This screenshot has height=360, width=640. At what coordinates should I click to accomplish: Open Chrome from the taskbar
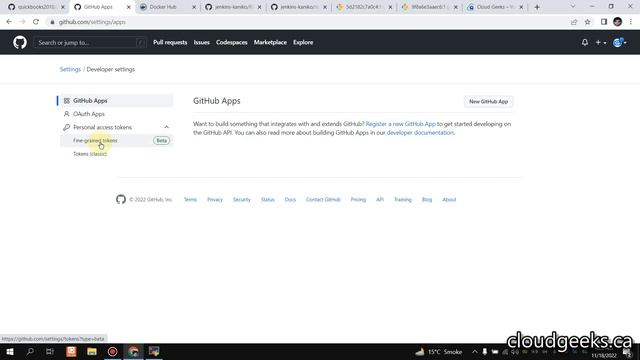(133, 351)
